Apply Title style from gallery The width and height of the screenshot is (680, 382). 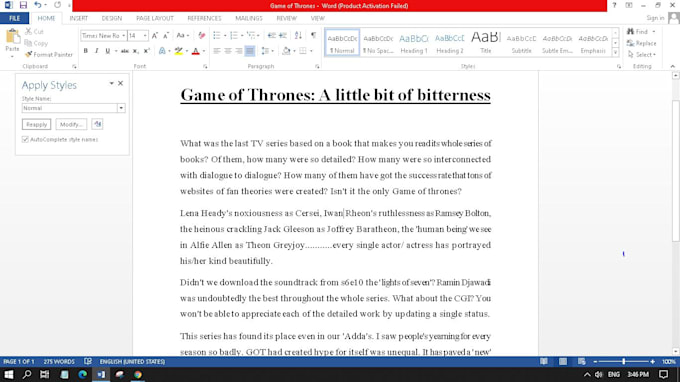(x=486, y=42)
